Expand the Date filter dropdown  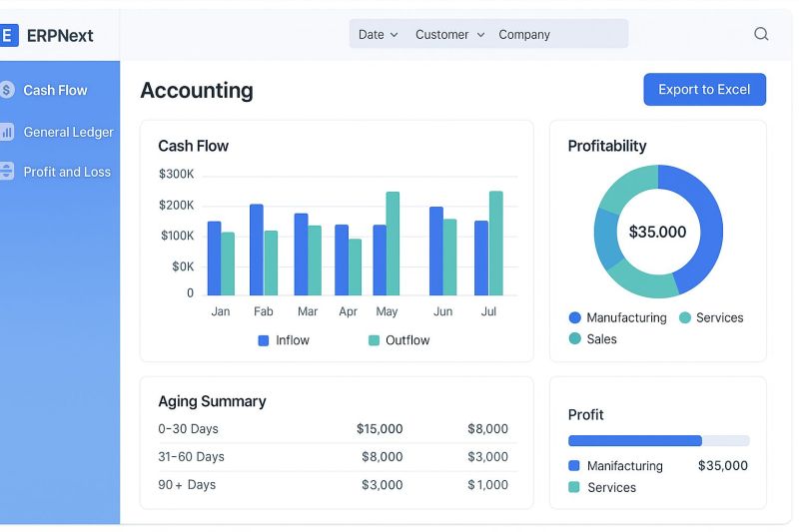coord(378,34)
